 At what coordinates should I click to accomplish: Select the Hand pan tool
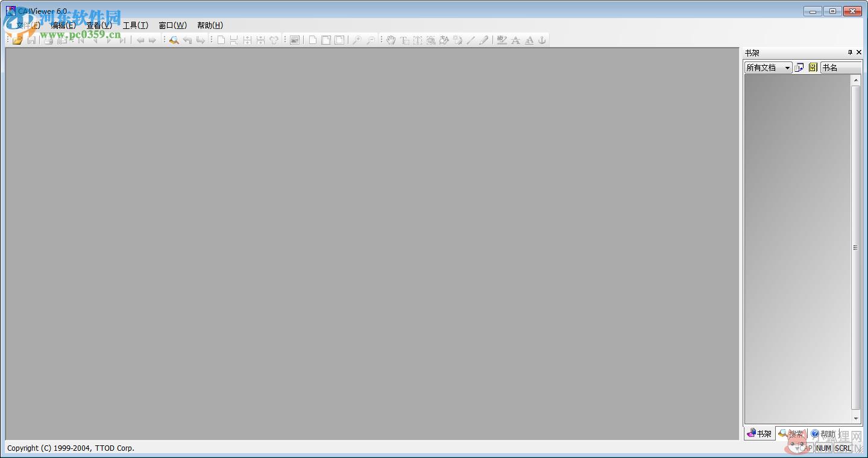[x=391, y=40]
